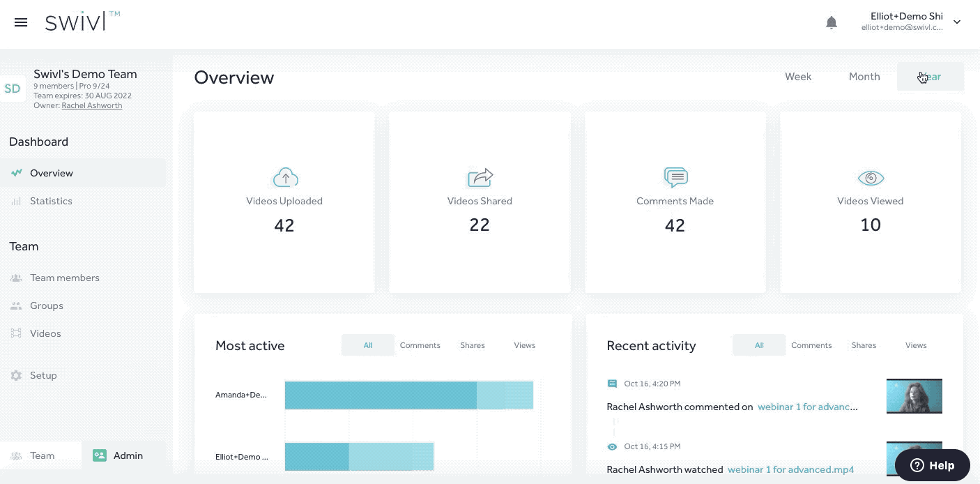This screenshot has height=484, width=980.
Task: Open owner Rachel Ashworth's profile link
Action: [x=91, y=106]
